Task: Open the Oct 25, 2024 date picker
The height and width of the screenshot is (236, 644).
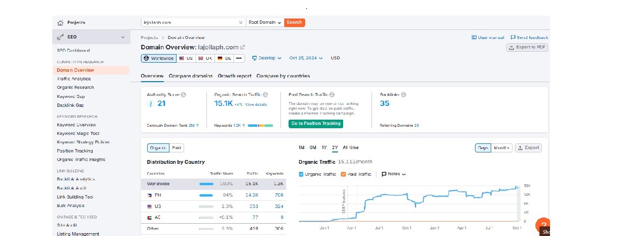Action: [x=306, y=58]
